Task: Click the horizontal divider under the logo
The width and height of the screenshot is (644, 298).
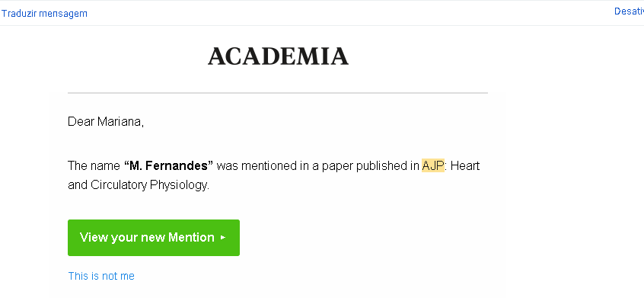Action: [x=278, y=93]
